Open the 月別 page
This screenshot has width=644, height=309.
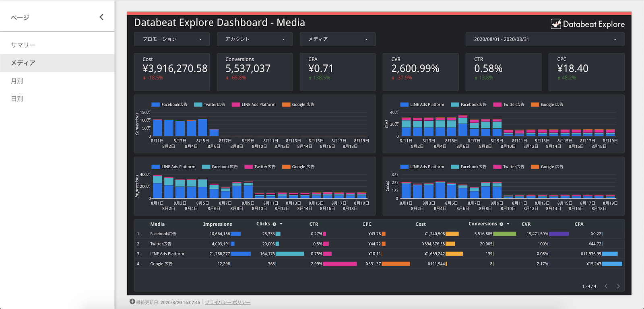tap(57, 81)
